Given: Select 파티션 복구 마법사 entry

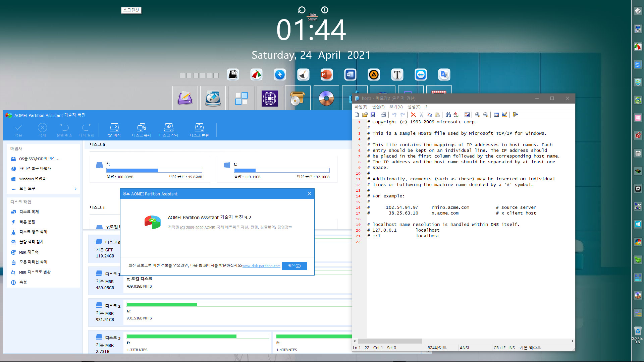Looking at the screenshot, I should (x=35, y=169).
